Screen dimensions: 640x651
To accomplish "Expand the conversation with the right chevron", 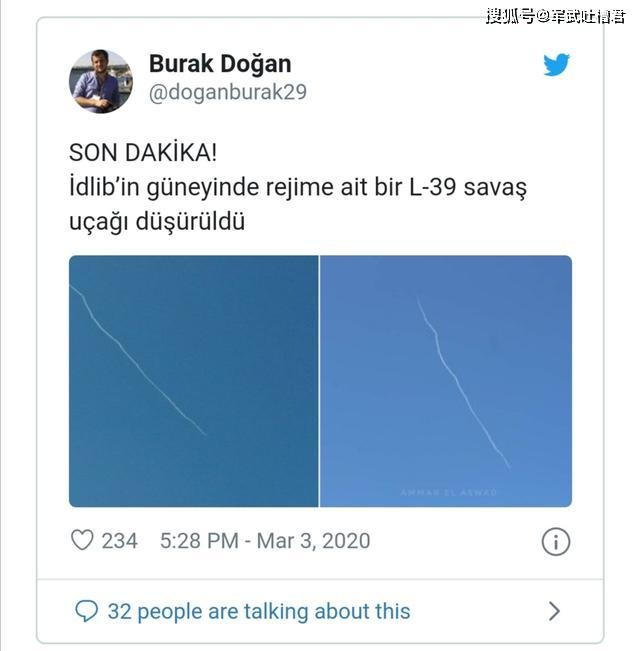I will 554,611.
